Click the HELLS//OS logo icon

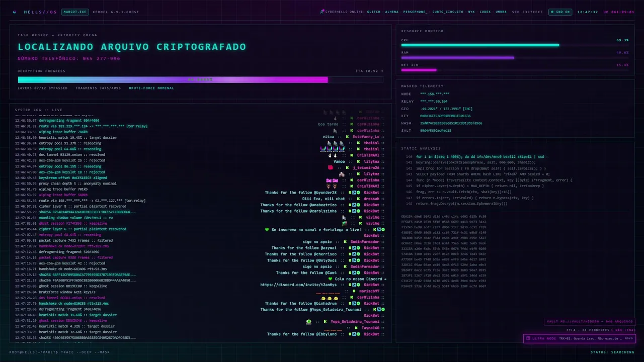(14, 12)
